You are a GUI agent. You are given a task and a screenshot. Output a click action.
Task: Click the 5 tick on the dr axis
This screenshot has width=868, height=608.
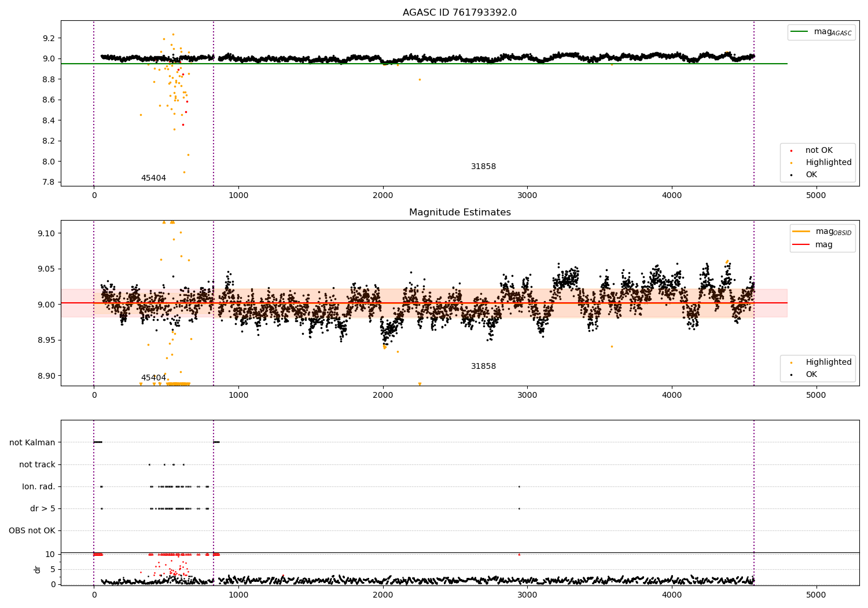pos(53,569)
